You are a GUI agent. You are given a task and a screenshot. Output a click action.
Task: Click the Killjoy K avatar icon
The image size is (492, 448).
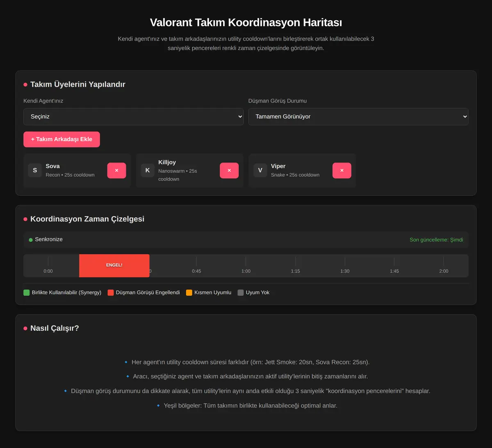coord(148,170)
